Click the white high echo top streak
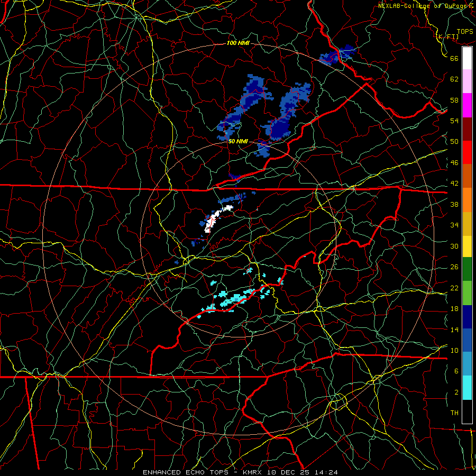The image size is (476, 476). (x=215, y=218)
